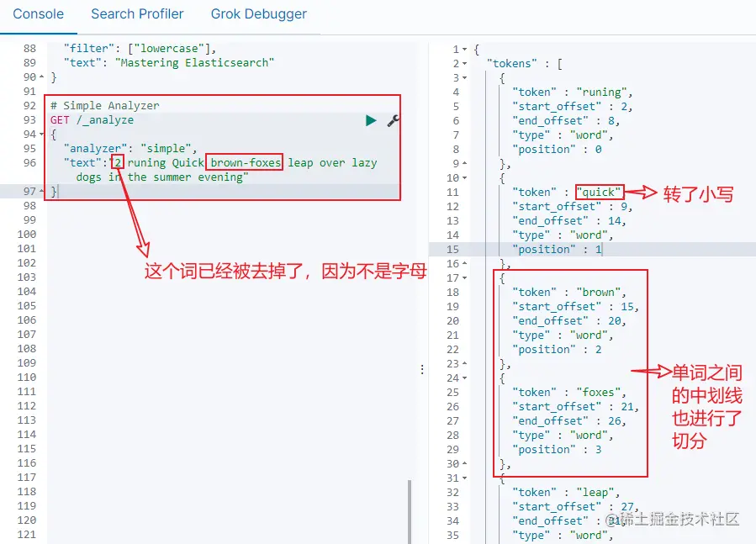Toggle response fold arrow at line 23

pyautogui.click(x=464, y=363)
